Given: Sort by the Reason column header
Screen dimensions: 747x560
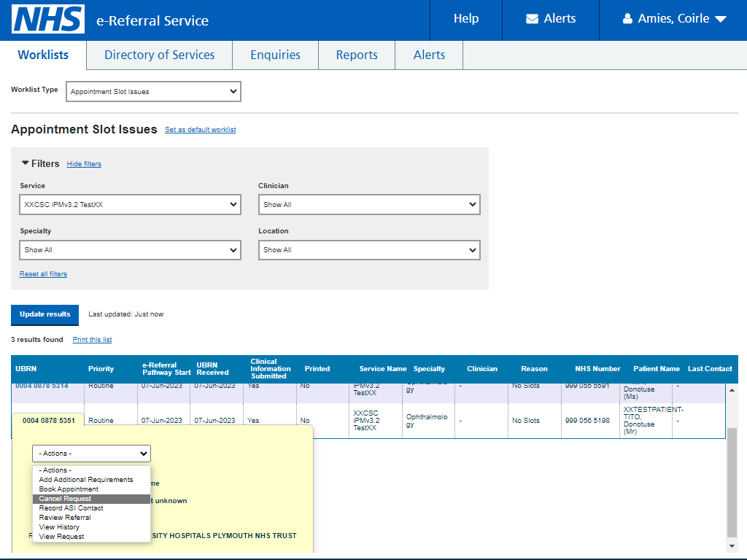Looking at the screenshot, I should (x=534, y=368).
